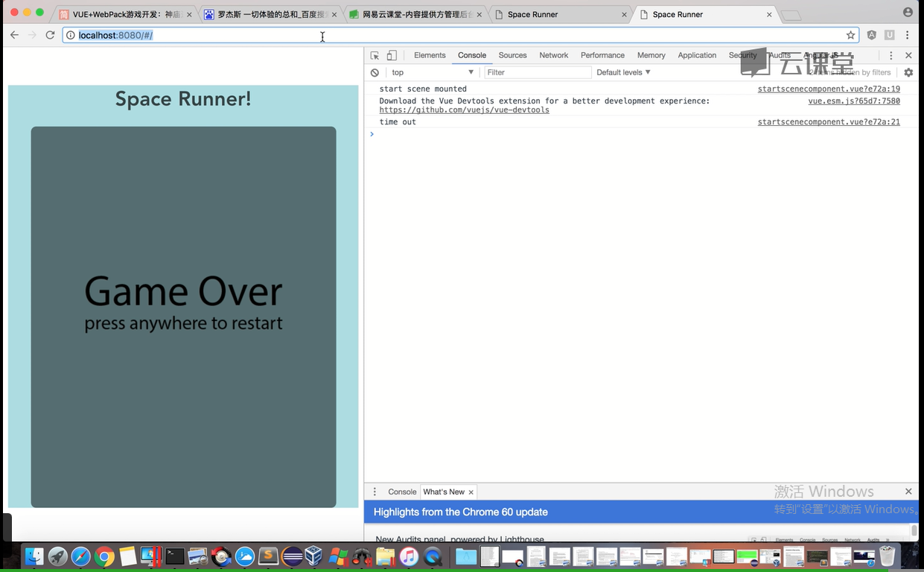The image size is (924, 572).
Task: Open source link vue.esm.js?65d7:7580
Action: 854,101
